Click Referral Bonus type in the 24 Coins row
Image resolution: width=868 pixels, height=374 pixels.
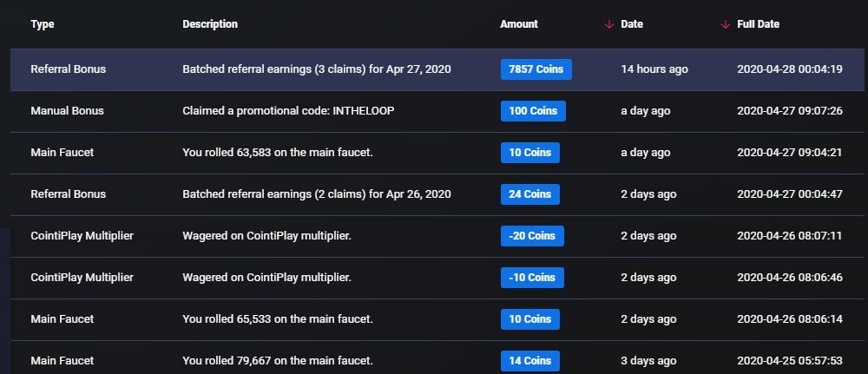pyautogui.click(x=68, y=194)
